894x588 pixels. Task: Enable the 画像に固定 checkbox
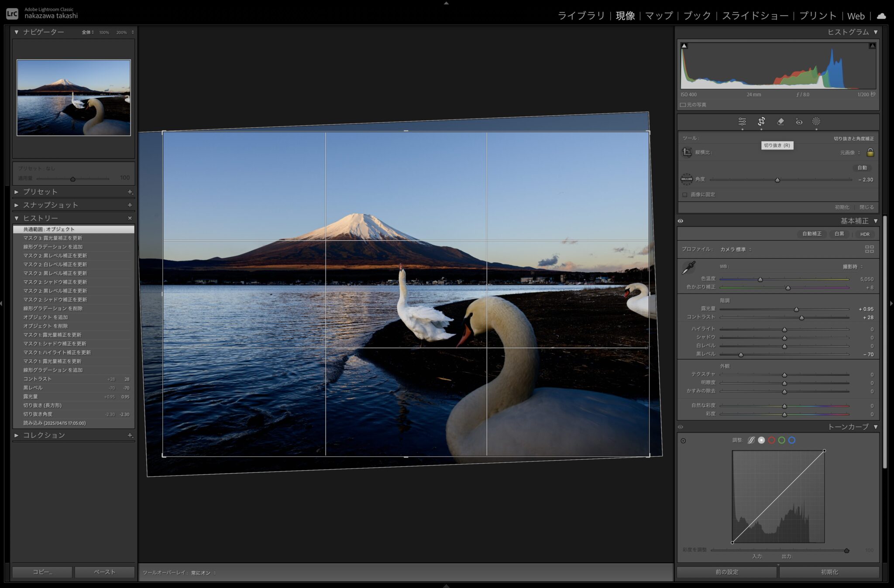pyautogui.click(x=685, y=195)
